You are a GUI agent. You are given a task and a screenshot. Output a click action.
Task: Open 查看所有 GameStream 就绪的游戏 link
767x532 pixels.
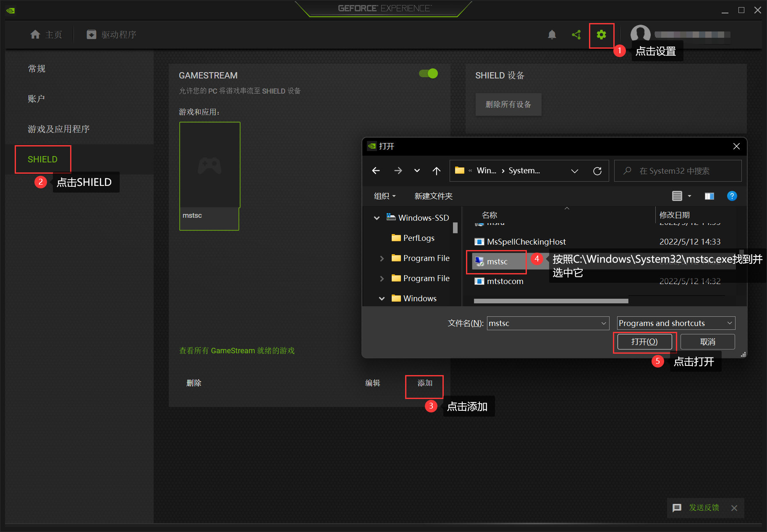(x=237, y=350)
